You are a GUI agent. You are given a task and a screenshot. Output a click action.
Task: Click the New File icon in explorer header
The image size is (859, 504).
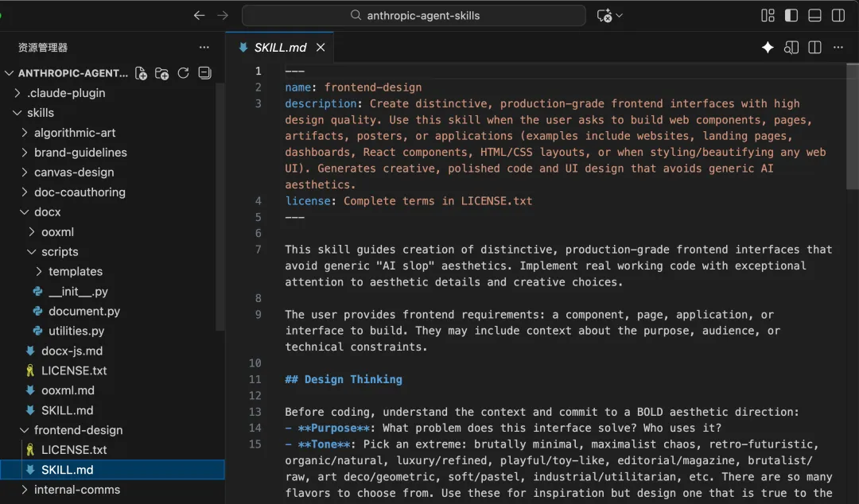pyautogui.click(x=142, y=73)
